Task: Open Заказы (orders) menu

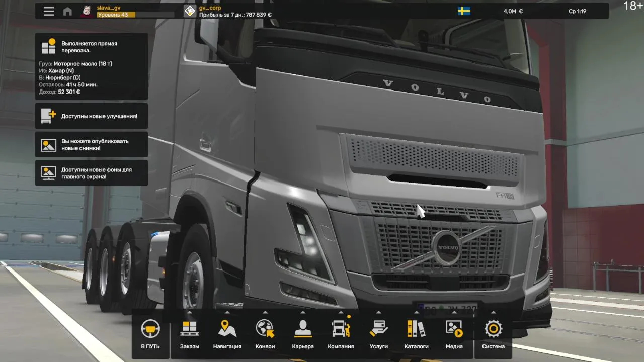Action: (x=190, y=334)
